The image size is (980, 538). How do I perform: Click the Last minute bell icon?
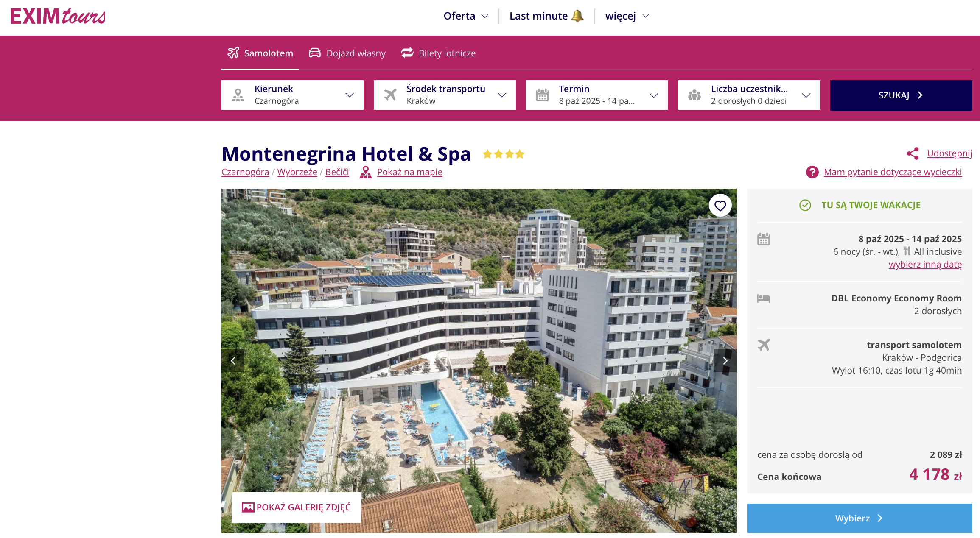pos(577,16)
